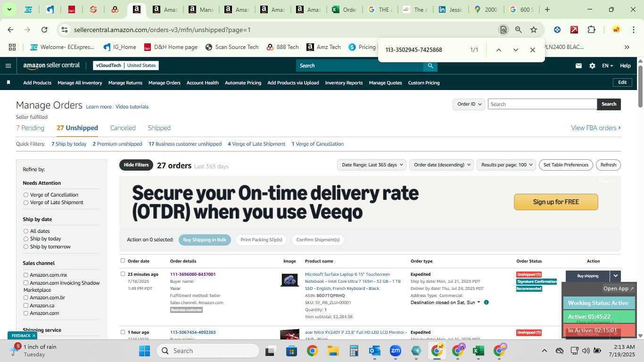Tick the select-all orders checkbox in header
The width and height of the screenshot is (644, 362).
(x=123, y=260)
